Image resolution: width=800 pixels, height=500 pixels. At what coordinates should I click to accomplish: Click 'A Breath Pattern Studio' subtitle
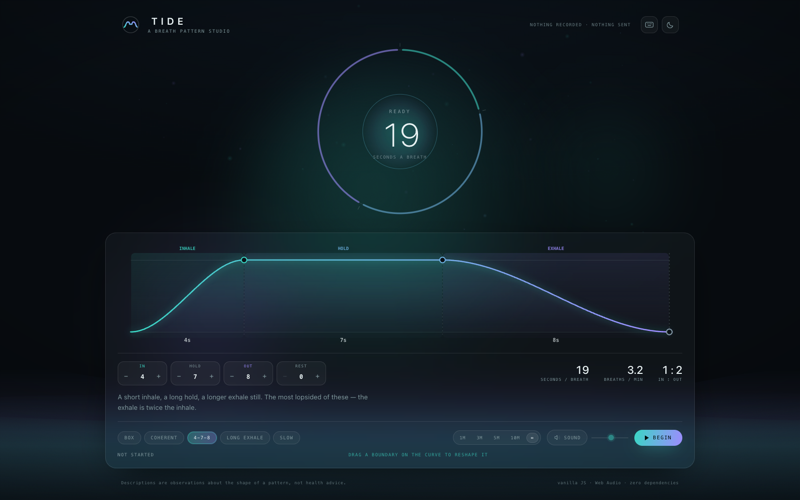tap(189, 31)
